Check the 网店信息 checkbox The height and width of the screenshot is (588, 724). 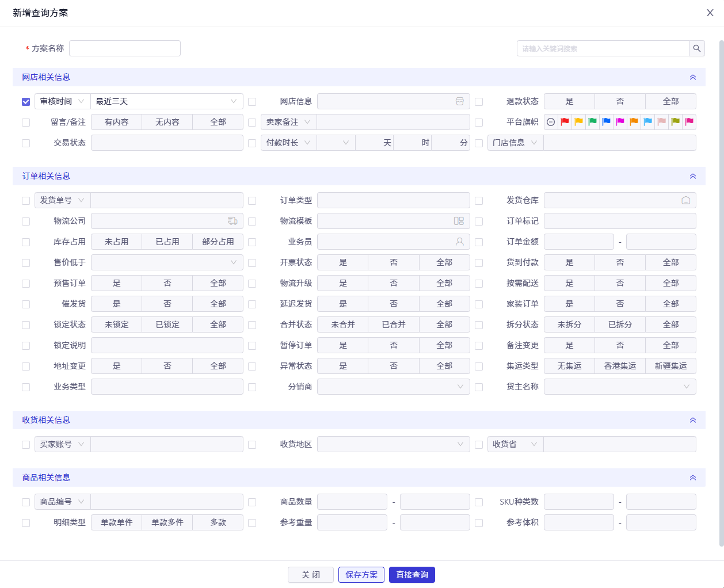coord(252,102)
